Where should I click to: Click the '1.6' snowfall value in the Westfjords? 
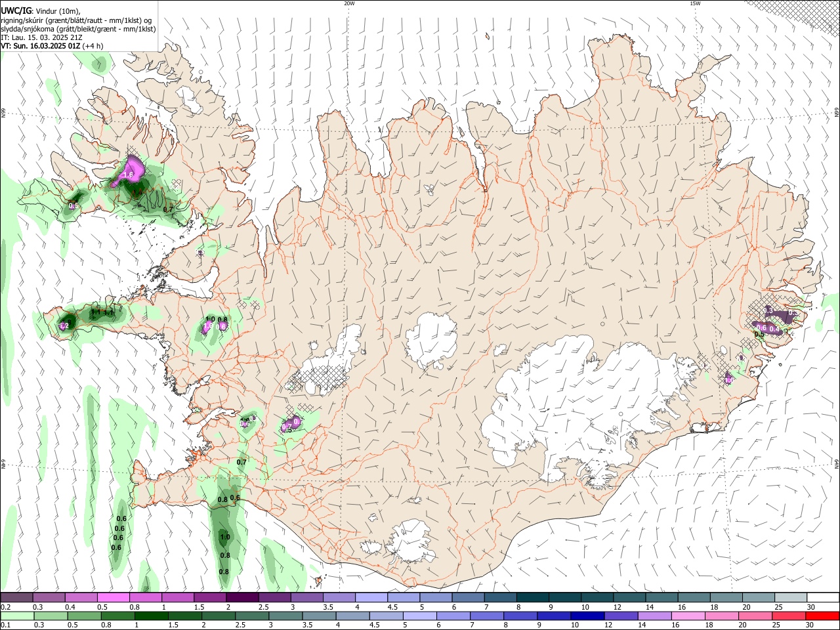129,175
